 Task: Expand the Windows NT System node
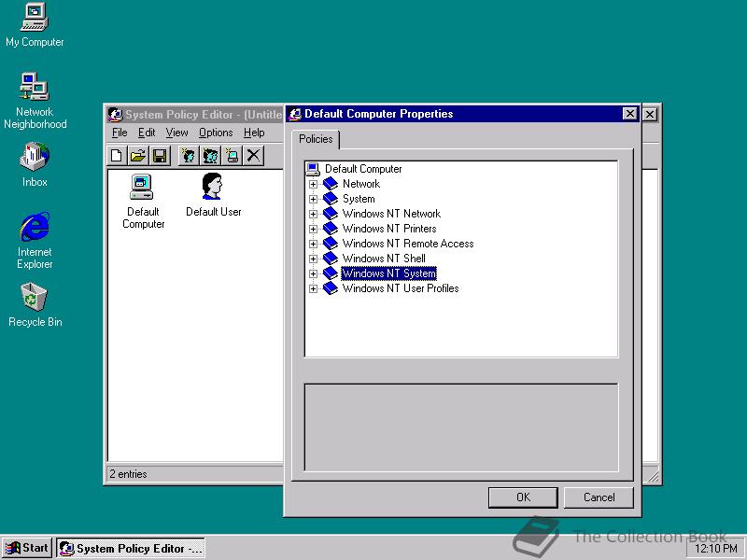point(313,273)
